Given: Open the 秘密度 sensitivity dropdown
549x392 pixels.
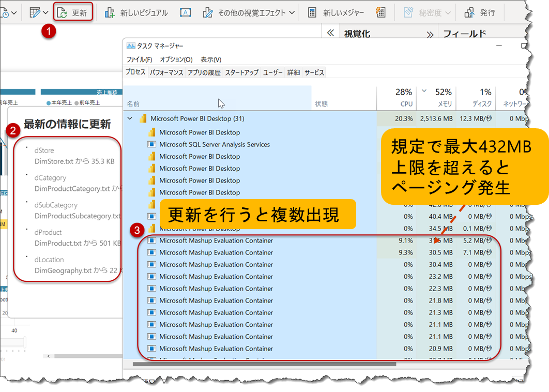Looking at the screenshot, I should 427,13.
